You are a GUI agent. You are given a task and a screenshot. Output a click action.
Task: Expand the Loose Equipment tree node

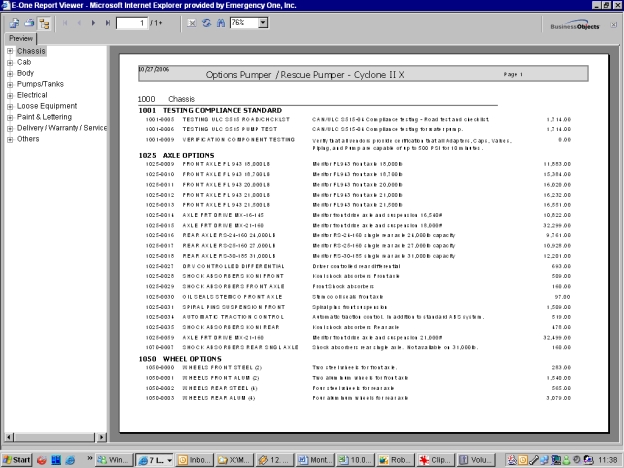[x=10, y=106]
